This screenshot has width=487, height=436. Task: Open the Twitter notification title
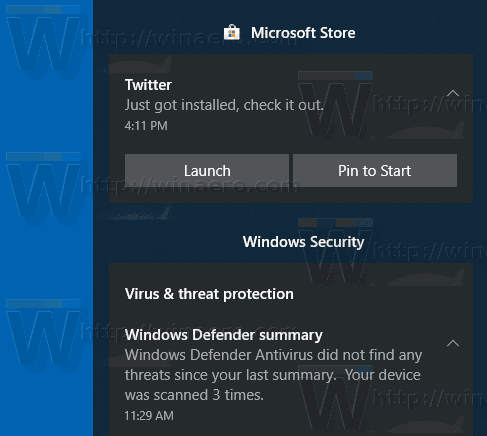click(148, 85)
